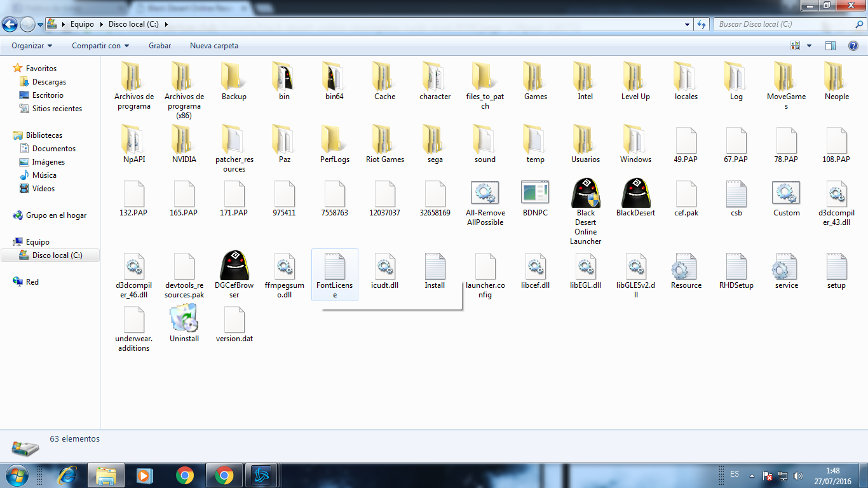Click the Grabar toolbar item

pos(159,46)
